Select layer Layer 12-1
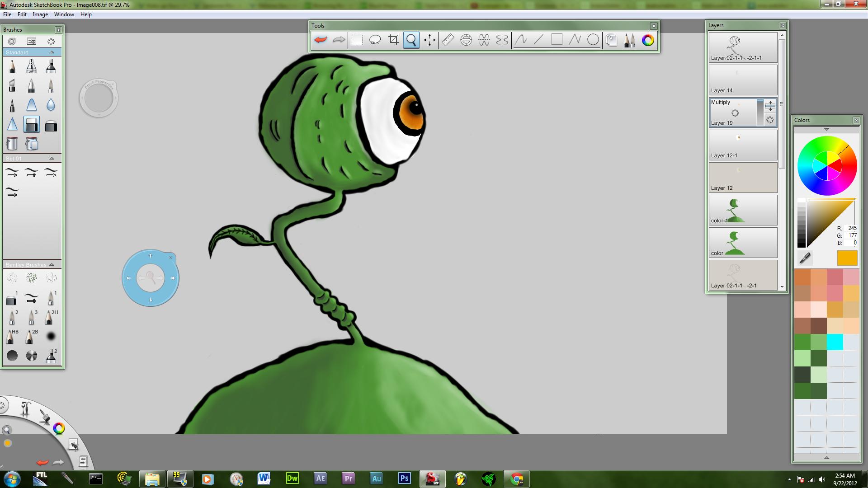This screenshot has height=488, width=868. pyautogui.click(x=743, y=145)
